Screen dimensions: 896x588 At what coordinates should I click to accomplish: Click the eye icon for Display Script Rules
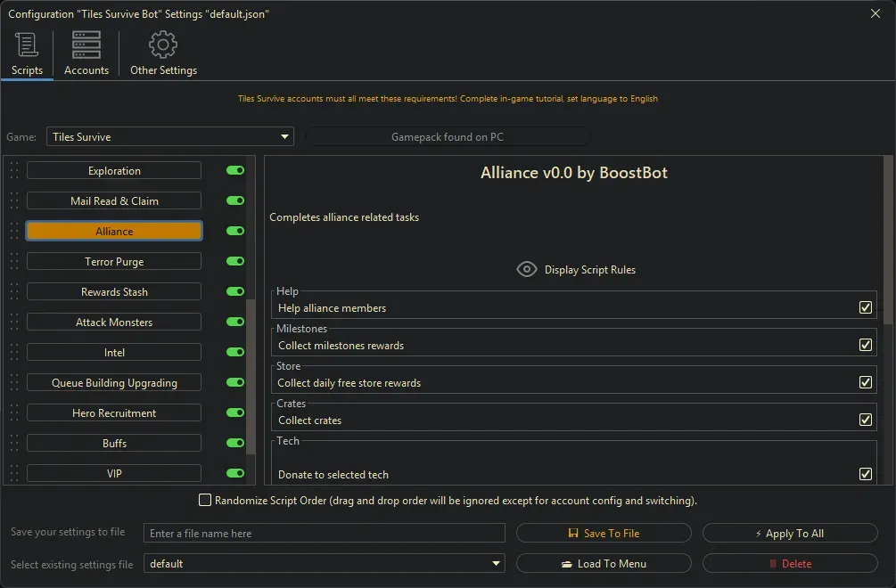527,269
